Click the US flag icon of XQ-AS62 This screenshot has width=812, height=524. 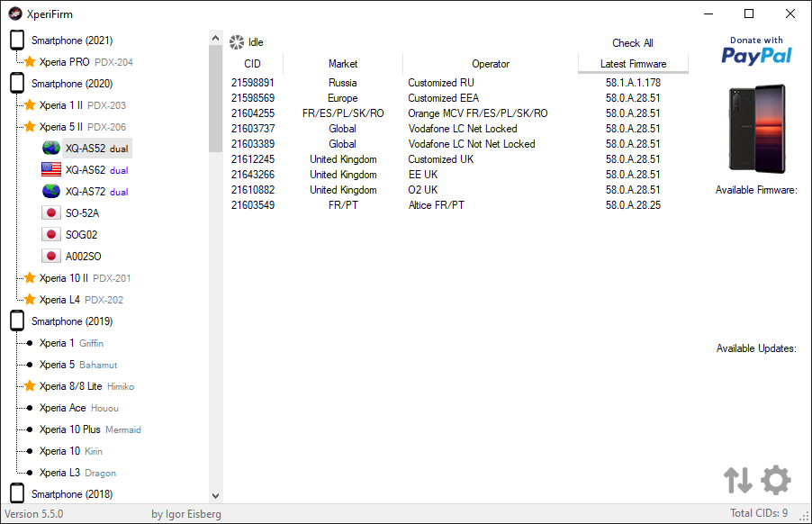(50, 170)
